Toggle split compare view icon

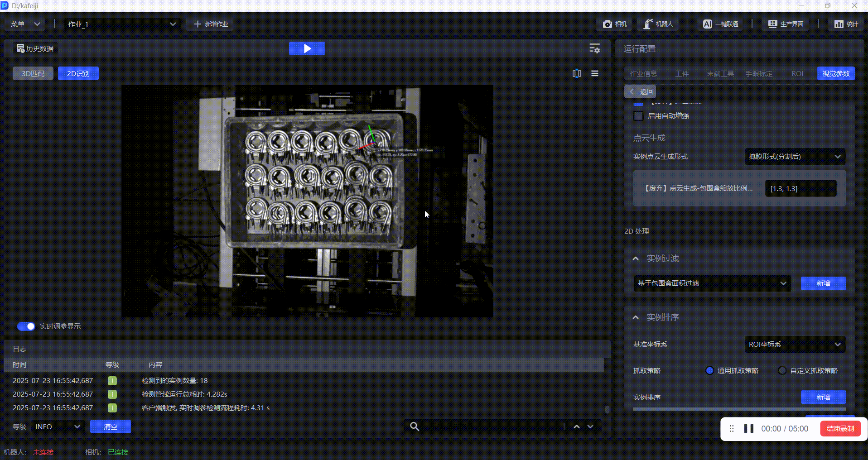(x=576, y=73)
